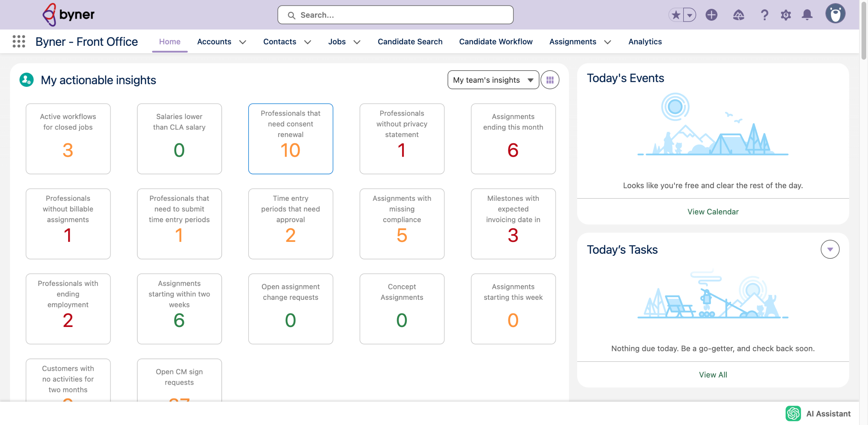Expand the Today's Tasks filter dropdown
Screen dimensions: 868x425
pyautogui.click(x=830, y=249)
